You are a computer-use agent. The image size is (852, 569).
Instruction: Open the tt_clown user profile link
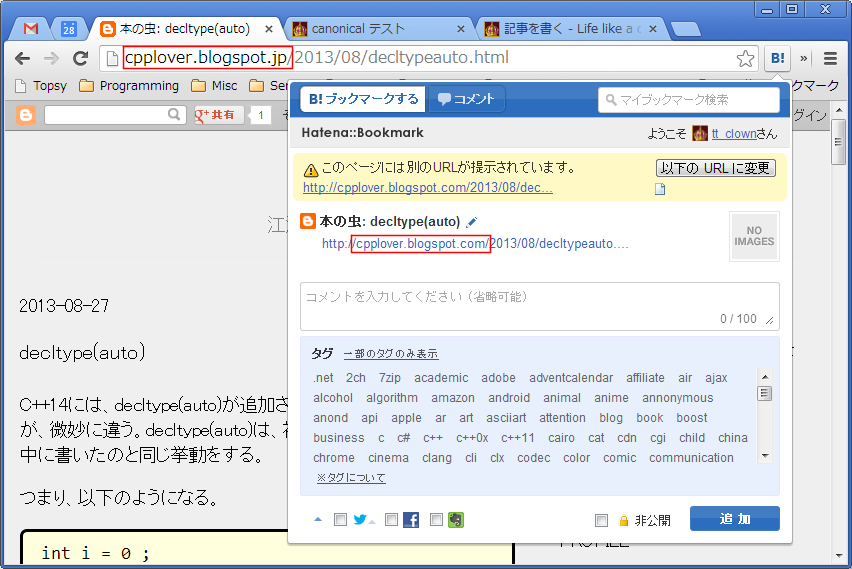tap(734, 134)
